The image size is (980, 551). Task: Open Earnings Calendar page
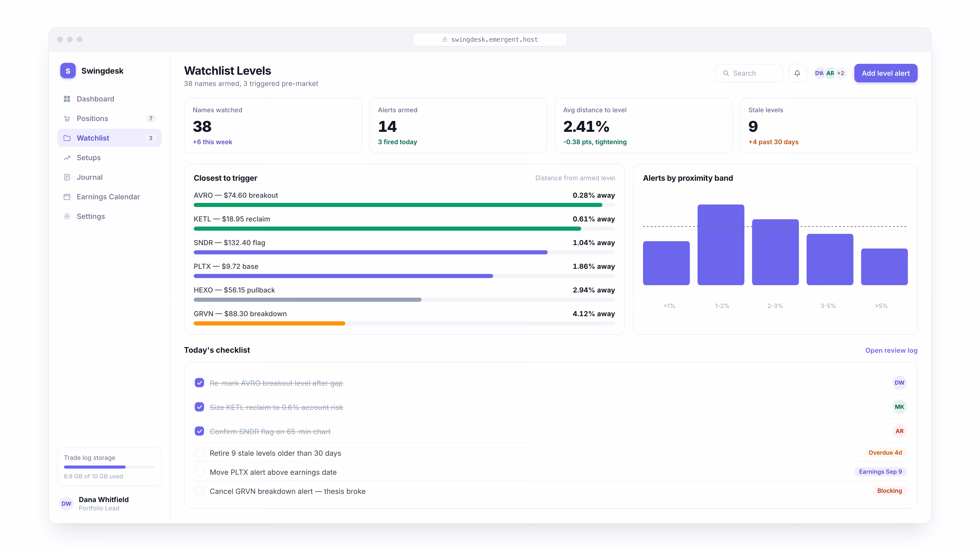tap(109, 197)
